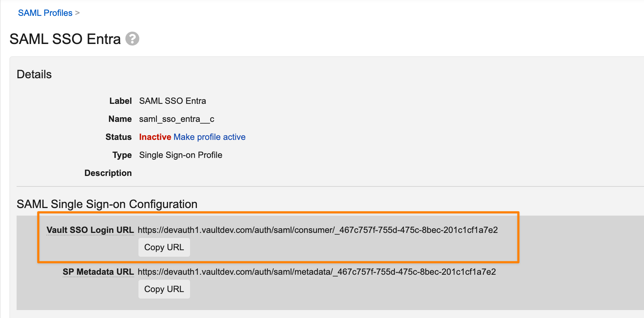Click the Description field label
Screen dimensions: 644x318
coord(108,173)
